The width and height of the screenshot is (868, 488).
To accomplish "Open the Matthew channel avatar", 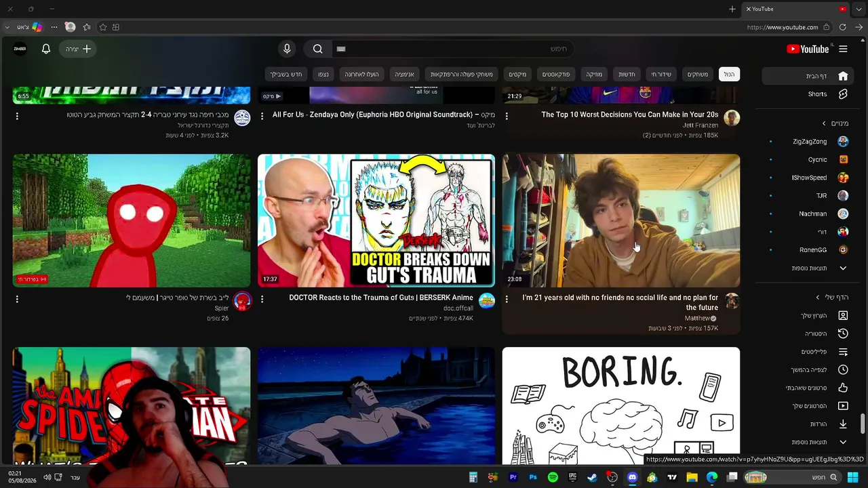I will pyautogui.click(x=732, y=301).
